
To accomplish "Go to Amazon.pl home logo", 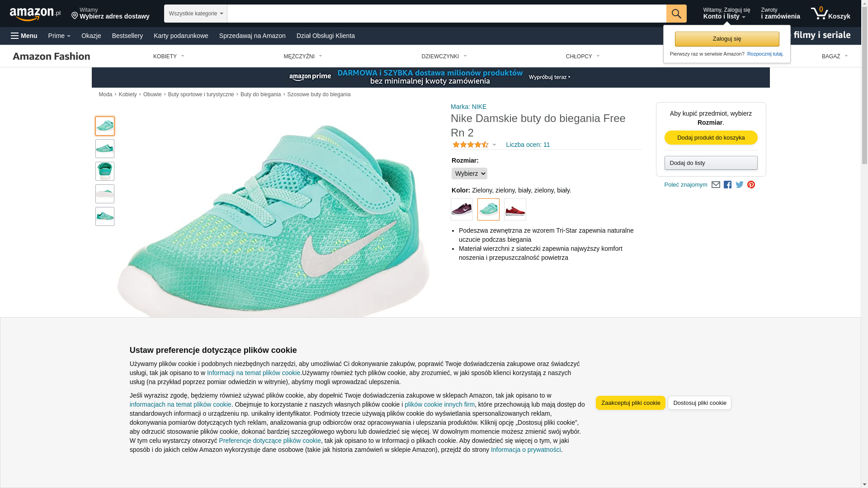I will [x=35, y=14].
